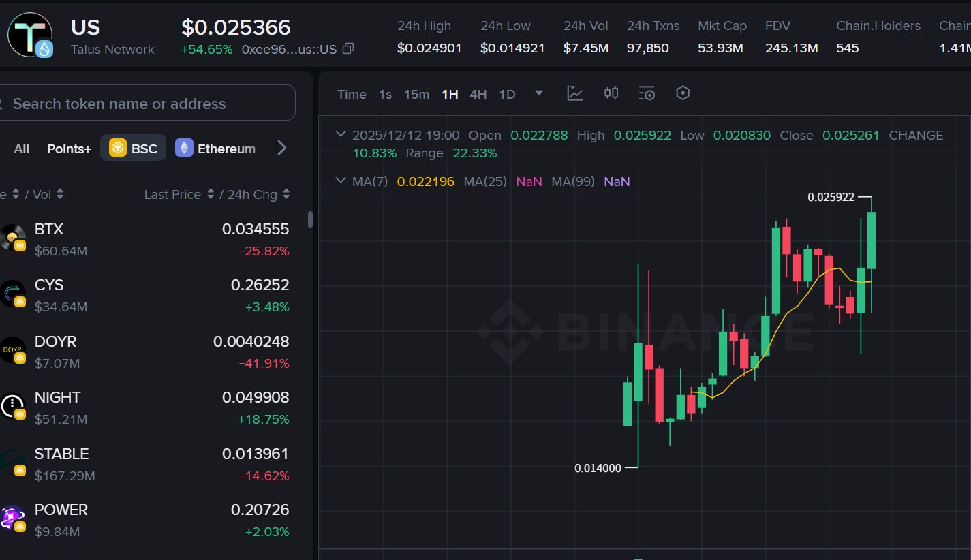Show more chain filters with right arrow
971x560 pixels.
click(281, 148)
